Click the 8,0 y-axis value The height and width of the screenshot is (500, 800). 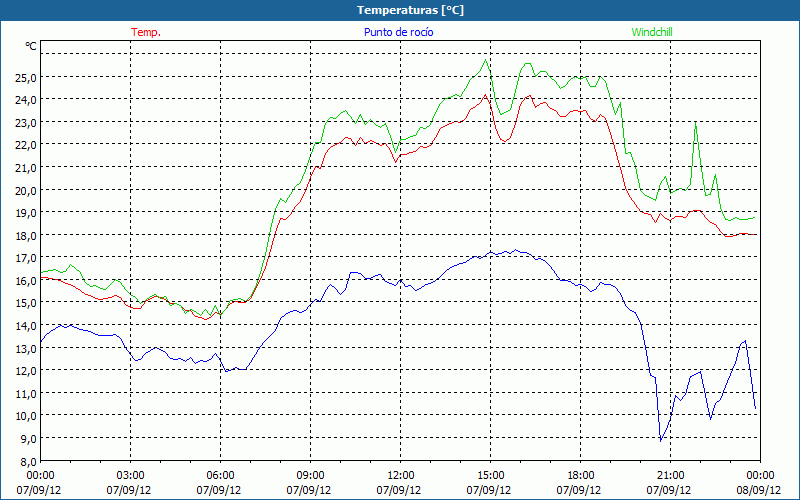pos(28,461)
